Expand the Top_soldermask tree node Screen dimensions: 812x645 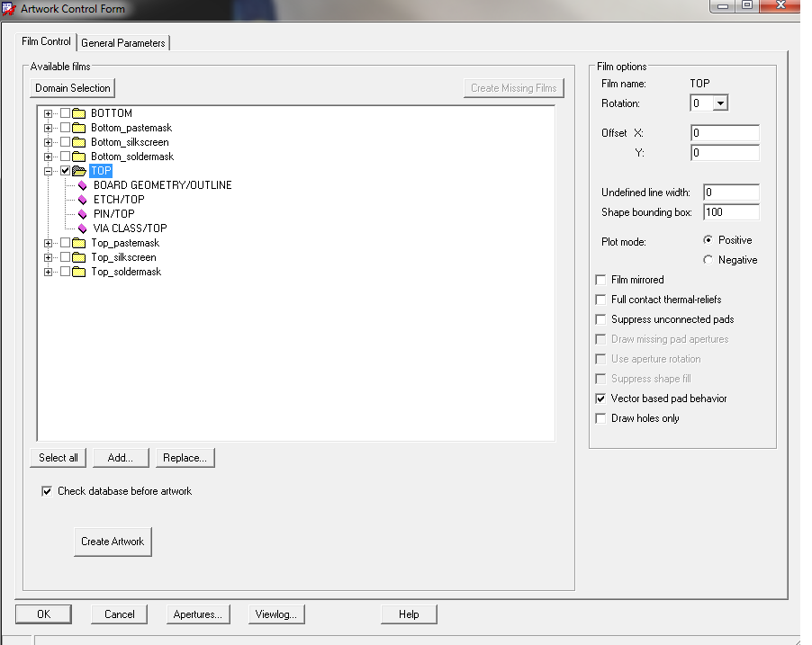click(x=49, y=272)
